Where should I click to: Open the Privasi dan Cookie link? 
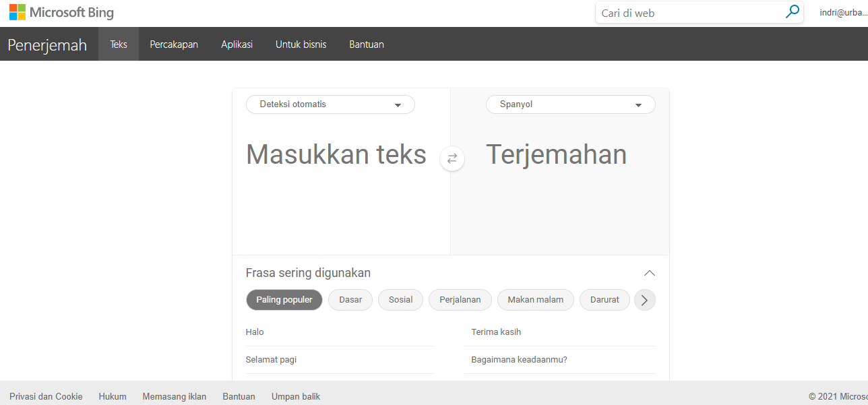coord(46,396)
